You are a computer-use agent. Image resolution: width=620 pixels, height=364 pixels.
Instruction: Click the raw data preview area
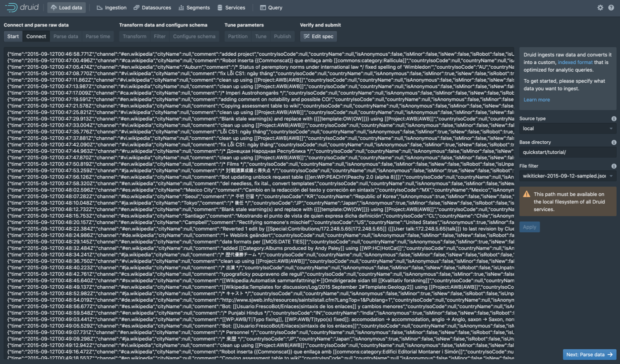click(x=259, y=203)
